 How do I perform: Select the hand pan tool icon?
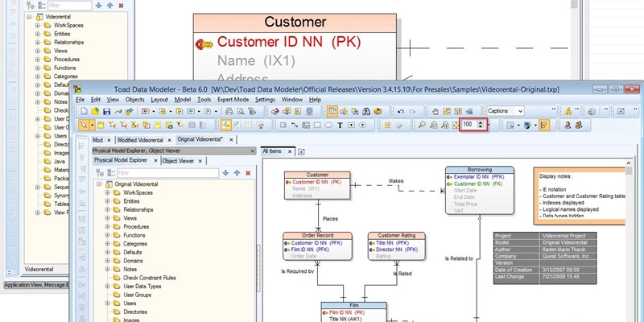(436, 111)
